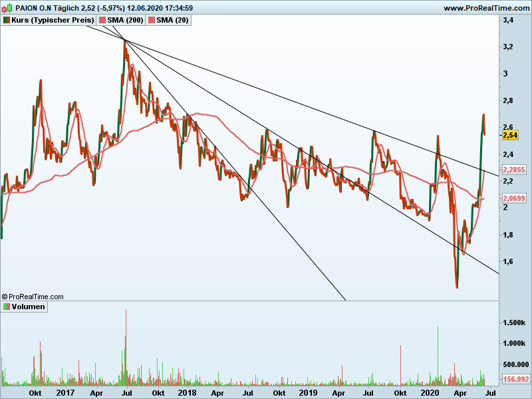Click the 2,2855 SMA value label
532x399 pixels.
coord(513,170)
